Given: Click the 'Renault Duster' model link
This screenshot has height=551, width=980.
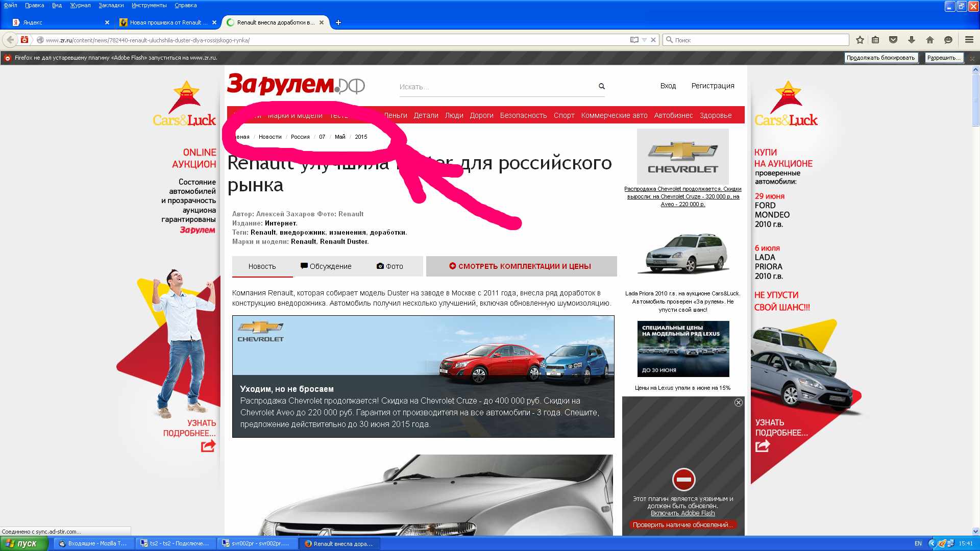Looking at the screenshot, I should 344,241.
